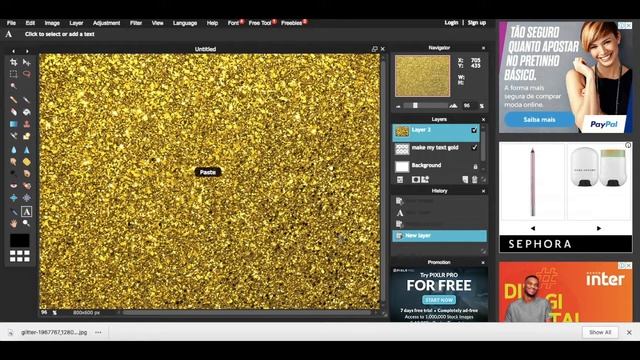Select the Burn tool
The height and width of the screenshot is (360, 640).
pyautogui.click(x=27, y=173)
